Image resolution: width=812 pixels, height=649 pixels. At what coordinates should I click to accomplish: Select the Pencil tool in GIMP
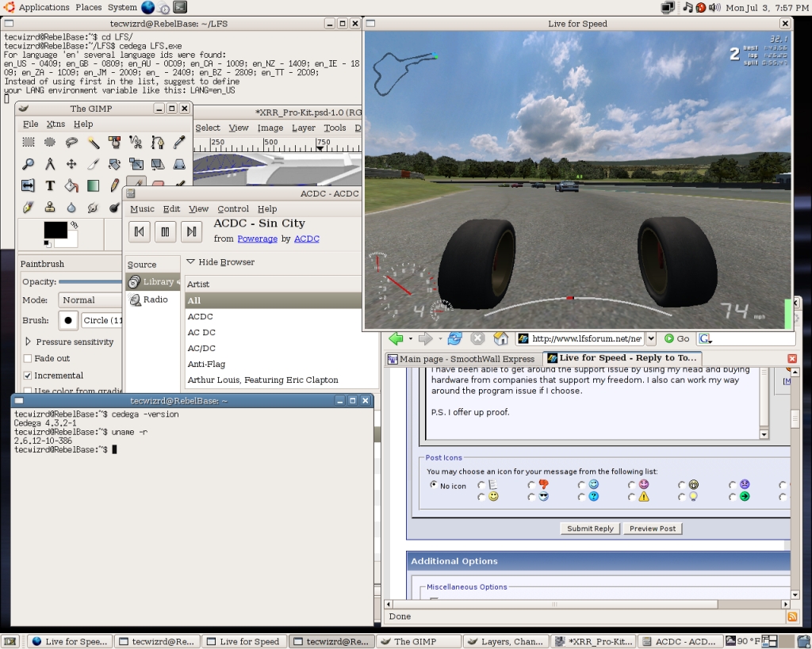pos(114,185)
